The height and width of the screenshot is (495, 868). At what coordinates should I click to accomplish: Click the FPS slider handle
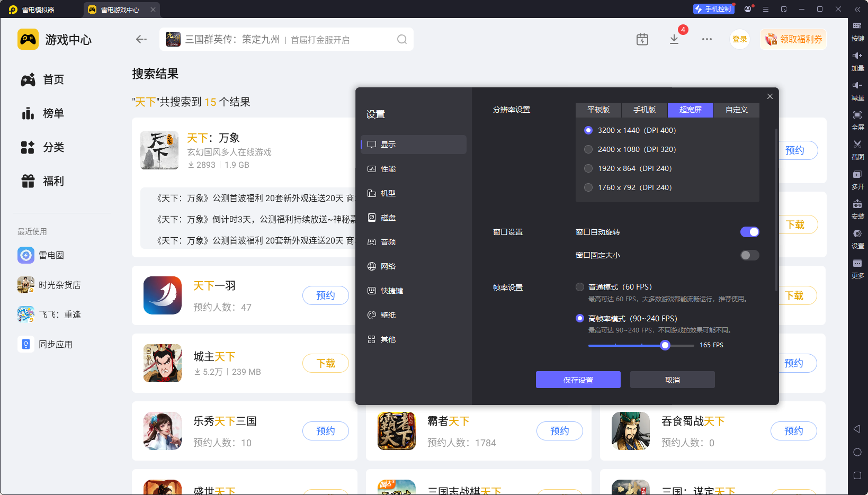pos(665,345)
